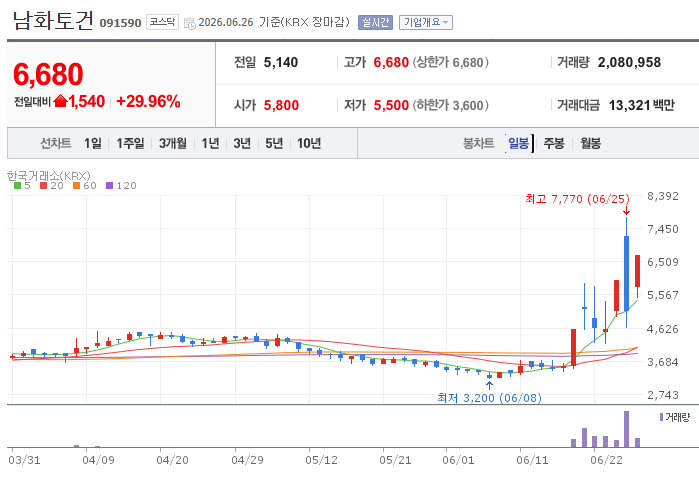Select the 3개월 line chart tab
Screen dimensions: 699x477
click(x=173, y=143)
